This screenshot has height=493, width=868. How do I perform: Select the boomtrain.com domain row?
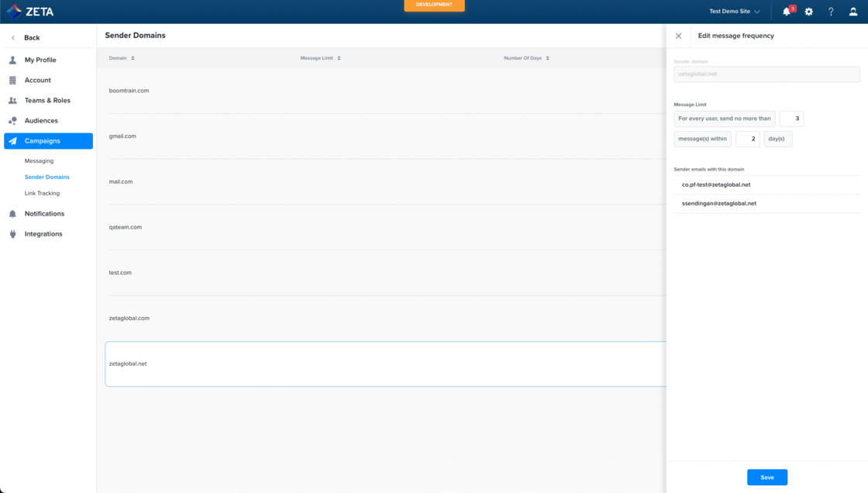tap(129, 91)
